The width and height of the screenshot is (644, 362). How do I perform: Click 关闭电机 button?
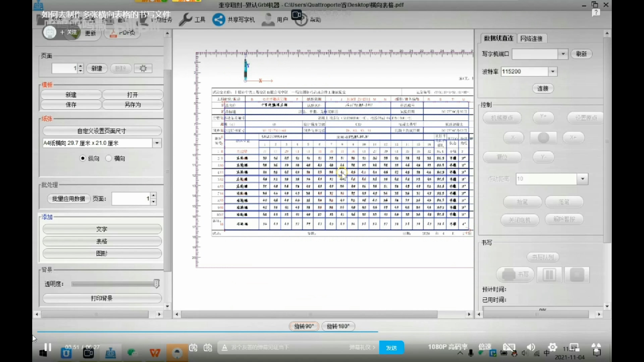[520, 220]
